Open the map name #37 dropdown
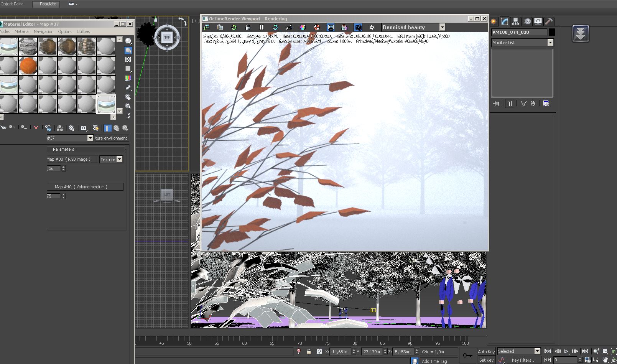This screenshot has width=617, height=364. pos(90,138)
